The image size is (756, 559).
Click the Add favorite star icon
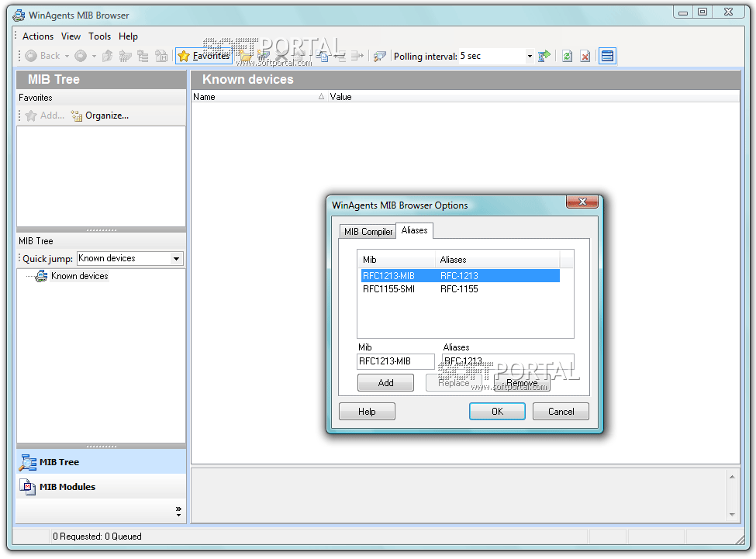(31, 116)
